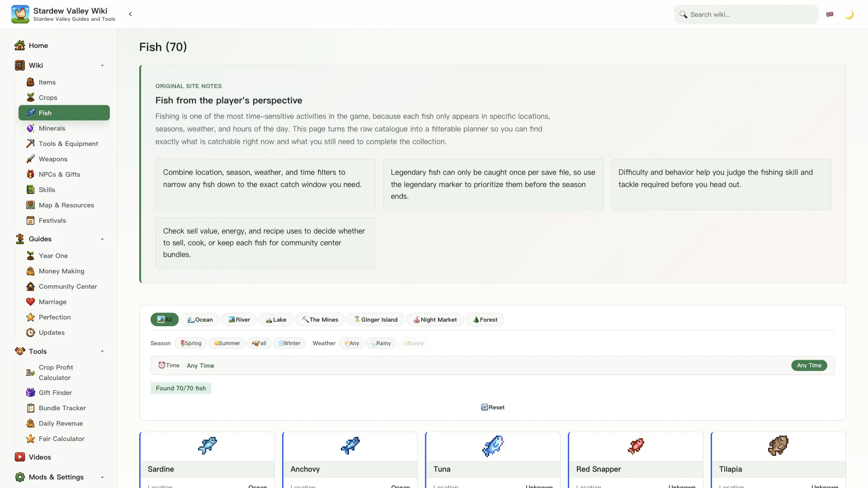
Task: Click the Guides section icon
Action: point(20,239)
